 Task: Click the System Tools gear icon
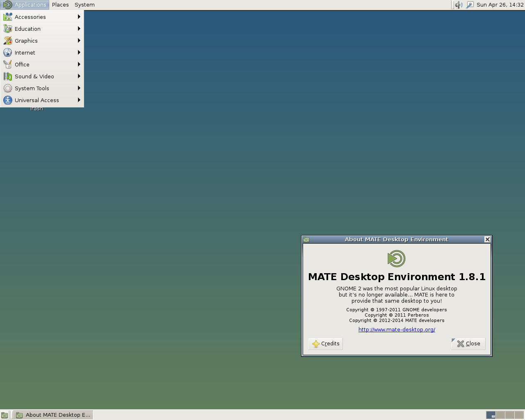8,88
